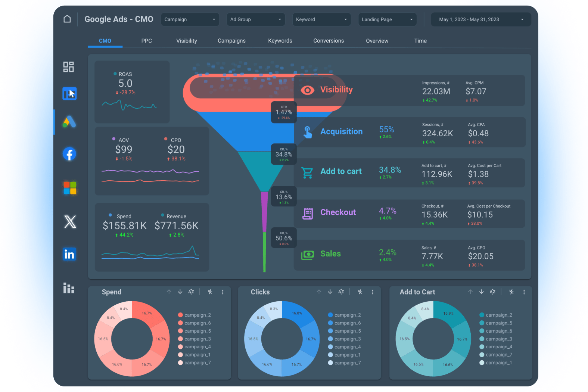
Task: Sort Add to Cart chart descending arrow
Action: pos(482,292)
